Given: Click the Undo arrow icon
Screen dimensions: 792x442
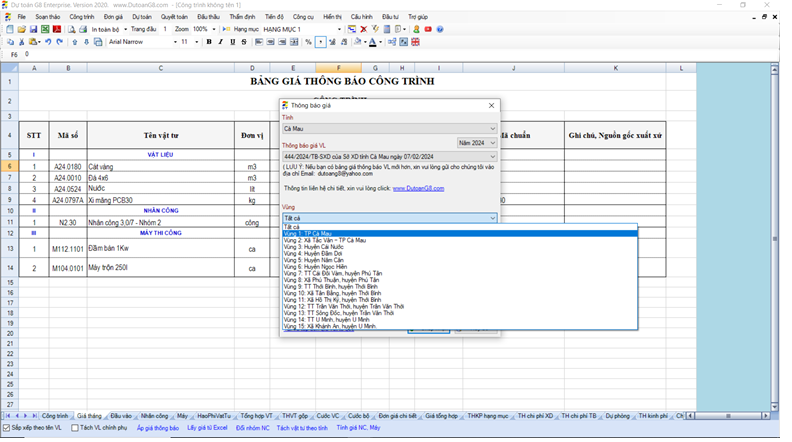Looking at the screenshot, I should click(x=49, y=42).
